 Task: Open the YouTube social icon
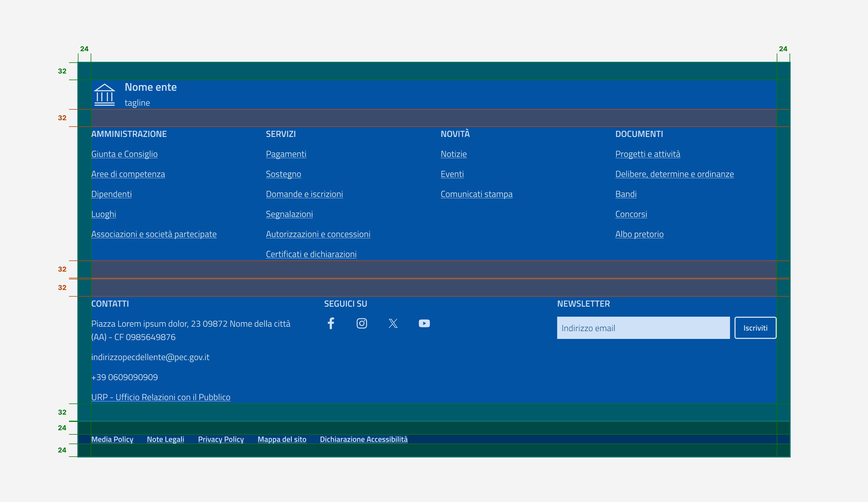click(x=424, y=323)
